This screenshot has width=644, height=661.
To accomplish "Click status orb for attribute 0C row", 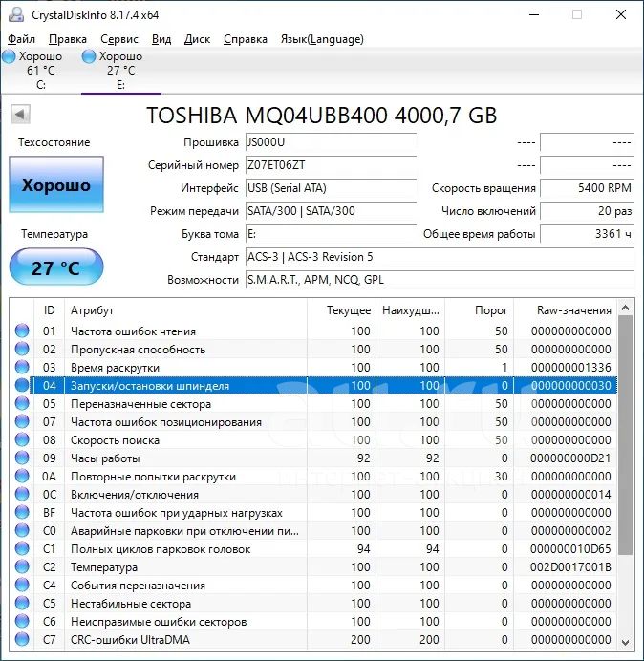I will pyautogui.click(x=22, y=494).
